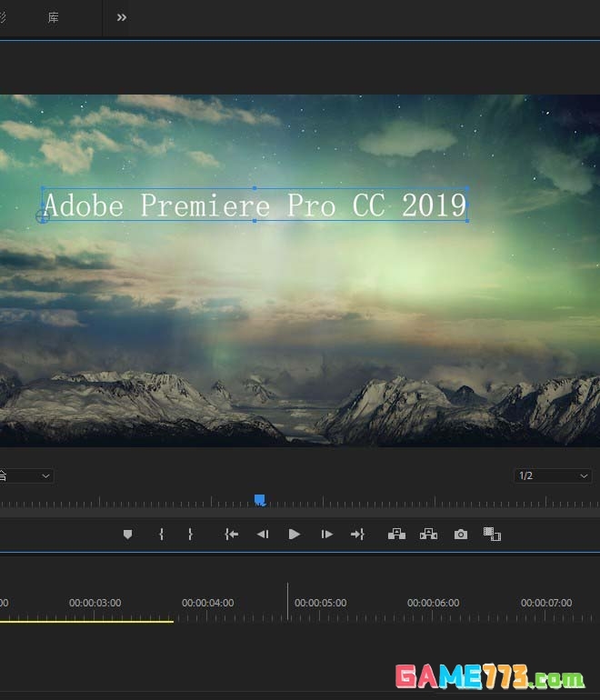Click the timeline ruler at 00:00:05:00
This screenshot has height=700, width=600.
[x=320, y=603]
